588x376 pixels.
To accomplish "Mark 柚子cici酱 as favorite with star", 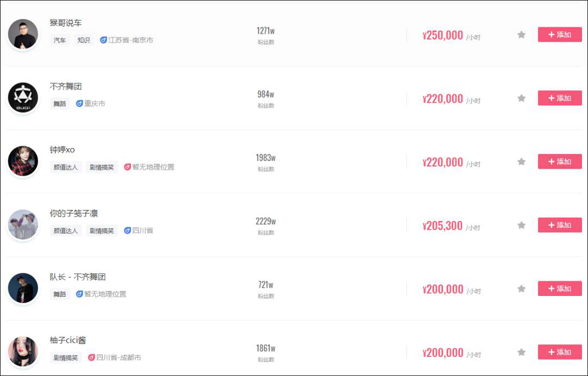I will coord(522,352).
